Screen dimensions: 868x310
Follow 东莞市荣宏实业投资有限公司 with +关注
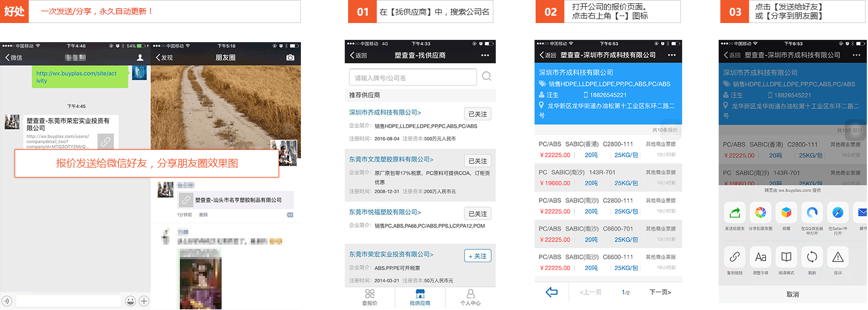click(x=478, y=256)
